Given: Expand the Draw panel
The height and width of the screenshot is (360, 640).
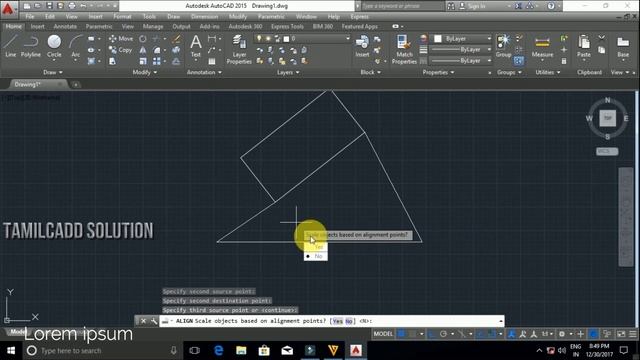Looking at the screenshot, I should [53, 72].
